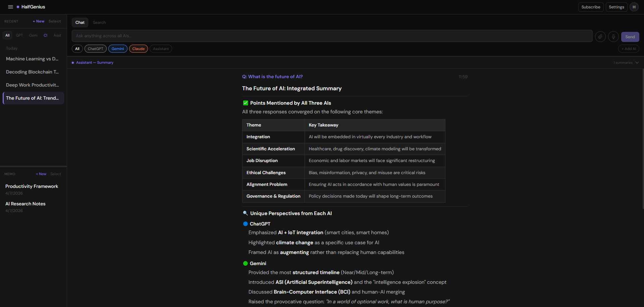Click the attachment paperclip icon
The image size is (644, 307).
click(600, 37)
